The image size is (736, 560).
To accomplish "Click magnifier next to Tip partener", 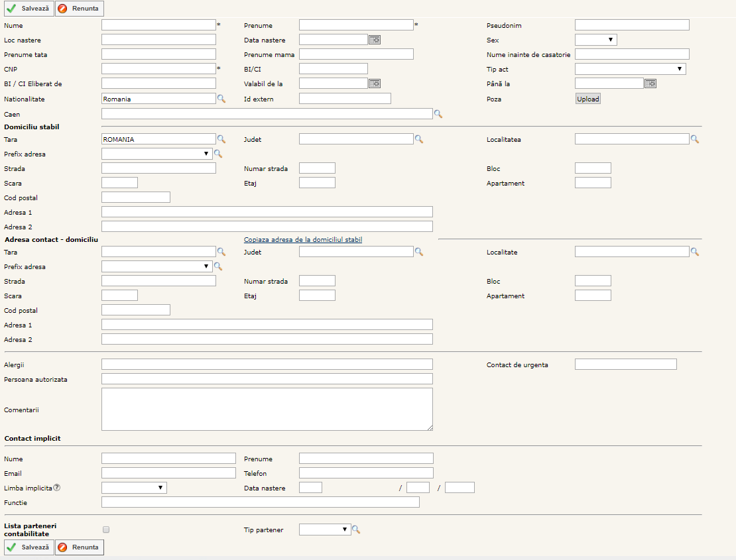I will point(355,530).
